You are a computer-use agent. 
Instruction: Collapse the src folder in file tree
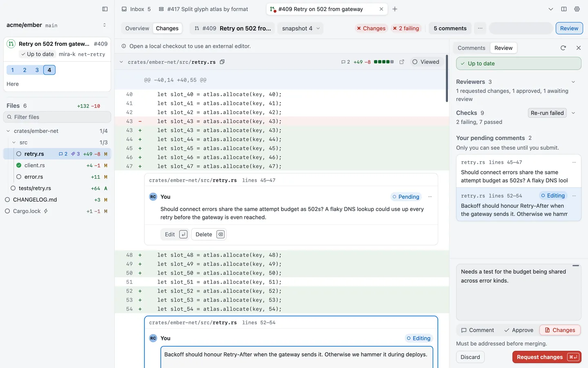(14, 142)
